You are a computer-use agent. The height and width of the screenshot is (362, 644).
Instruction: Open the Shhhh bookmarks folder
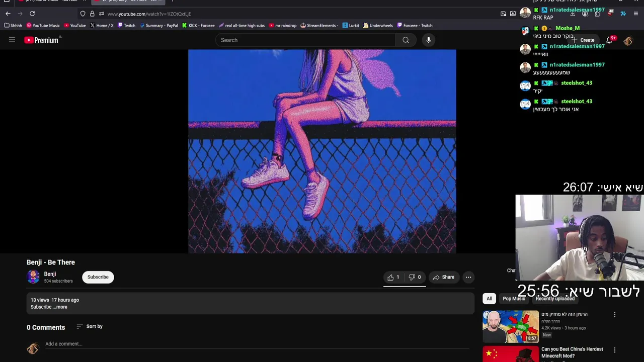(13, 26)
